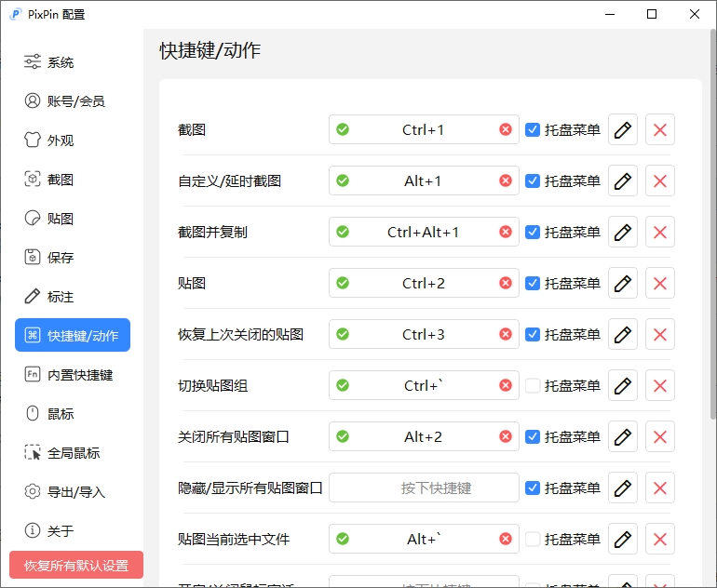Open the 全局鼠标 settings
Image resolution: width=717 pixels, height=588 pixels.
pos(73,453)
